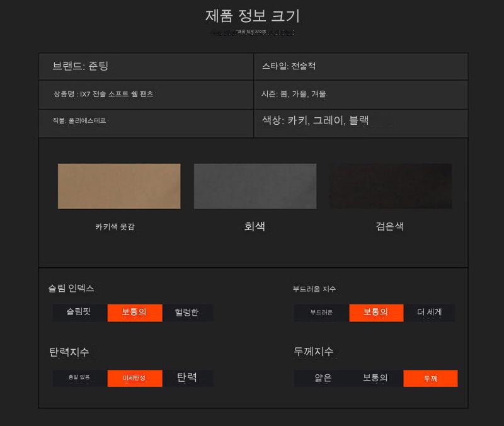This screenshot has height=426, width=504.
Task: Select 슬림핏 in the 슬림 인덱스 row
Action: [79, 313]
